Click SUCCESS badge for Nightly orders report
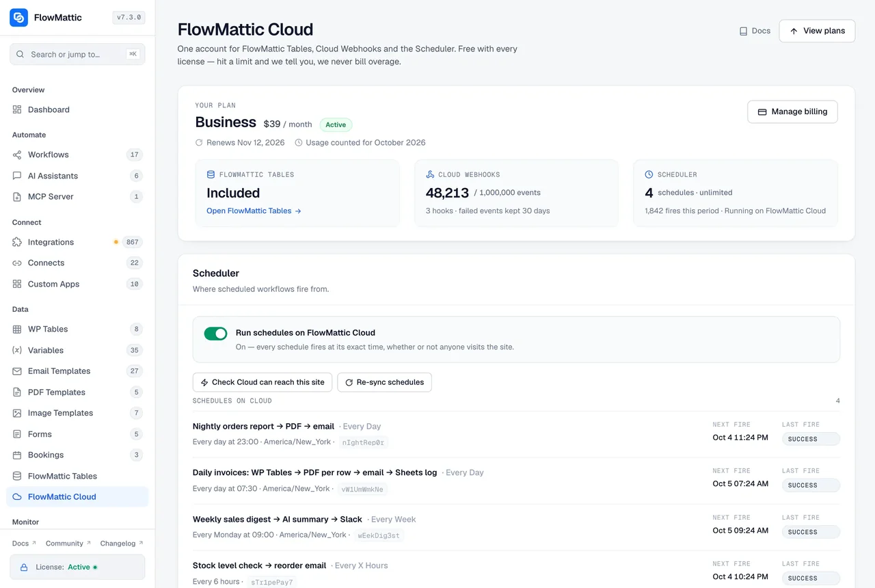Screen dimensions: 875x588 (811, 439)
